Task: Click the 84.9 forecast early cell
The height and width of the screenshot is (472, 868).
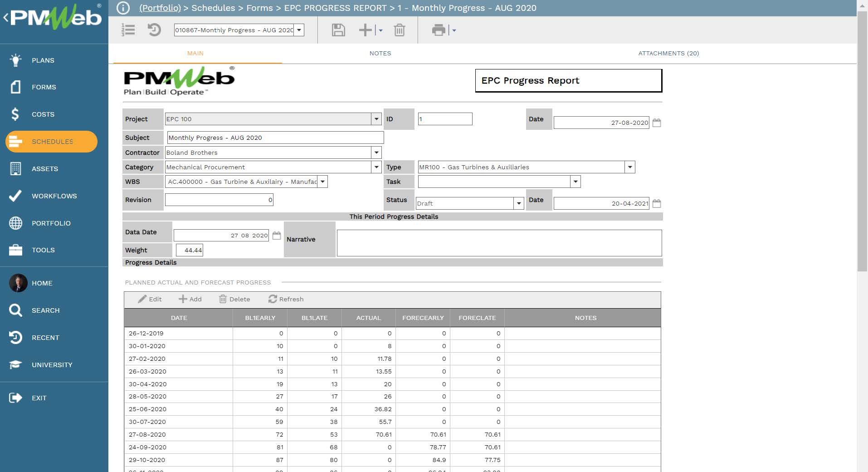Action: [x=423, y=460]
